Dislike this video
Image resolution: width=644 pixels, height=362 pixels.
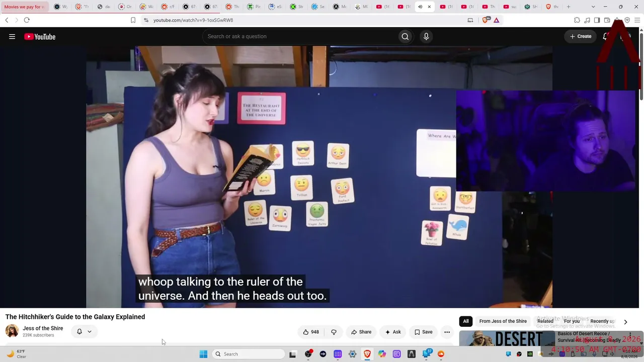coord(334,332)
